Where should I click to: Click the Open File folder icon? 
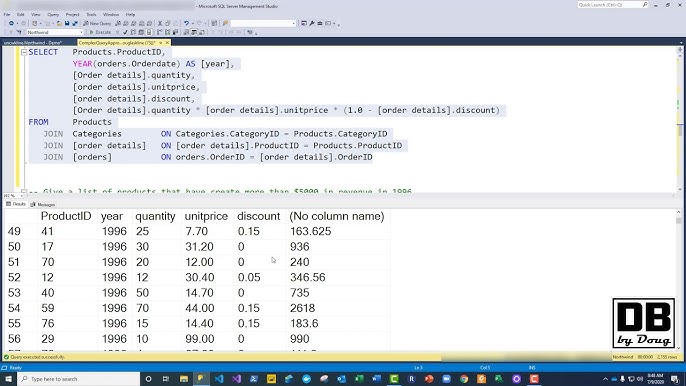click(59, 23)
